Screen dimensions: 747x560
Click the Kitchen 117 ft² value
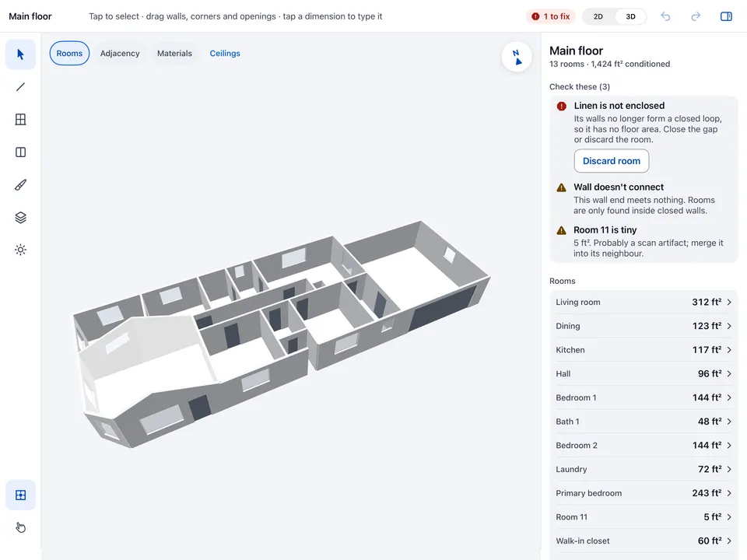point(707,350)
